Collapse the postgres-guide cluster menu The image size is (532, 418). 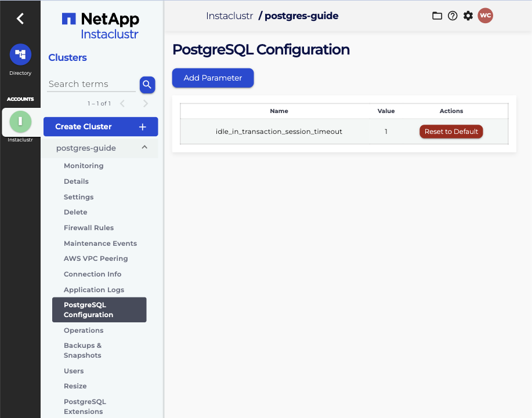tap(144, 148)
